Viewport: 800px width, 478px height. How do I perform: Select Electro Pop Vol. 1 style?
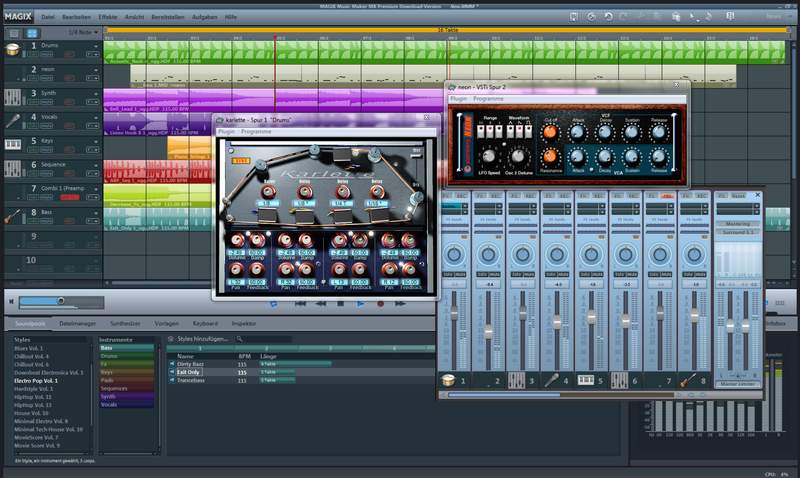36,381
